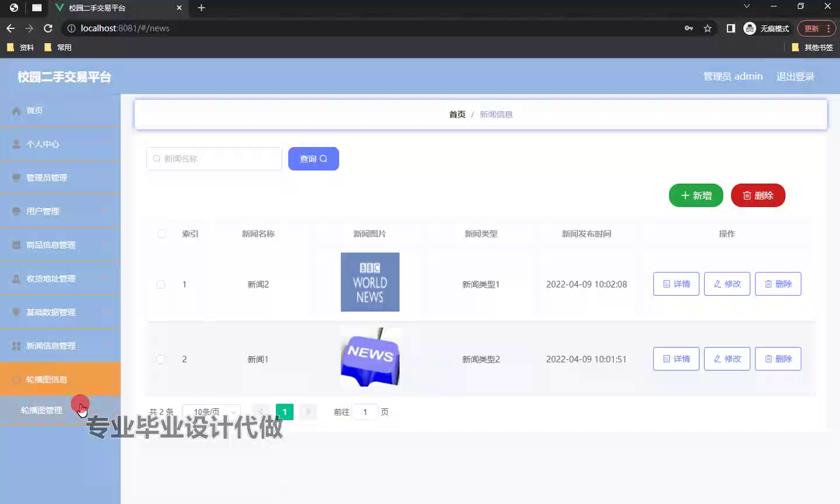The width and height of the screenshot is (840, 504).
Task: Click 修改 for 新闻1
Action: pyautogui.click(x=727, y=359)
